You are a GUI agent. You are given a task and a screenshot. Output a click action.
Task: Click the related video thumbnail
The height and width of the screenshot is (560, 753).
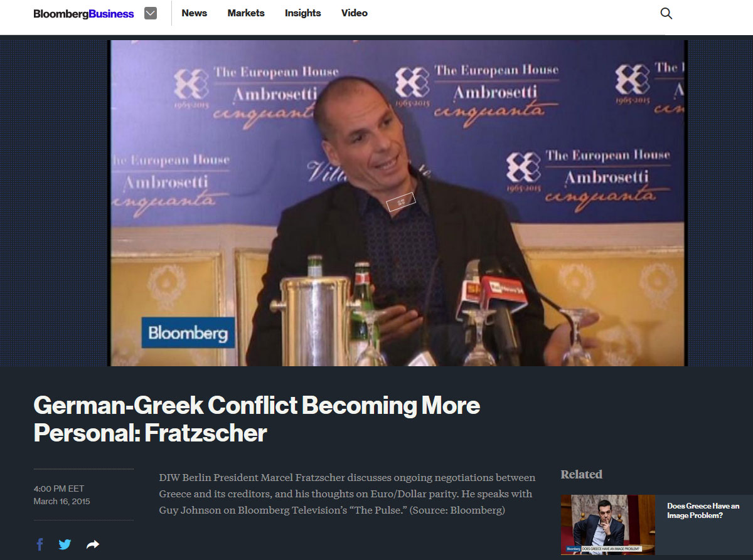[x=607, y=524]
